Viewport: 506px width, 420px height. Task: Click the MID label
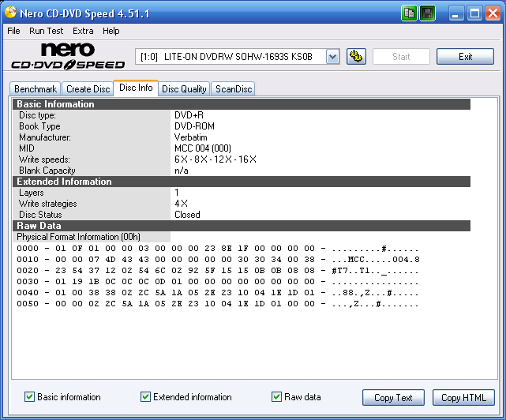pos(27,148)
